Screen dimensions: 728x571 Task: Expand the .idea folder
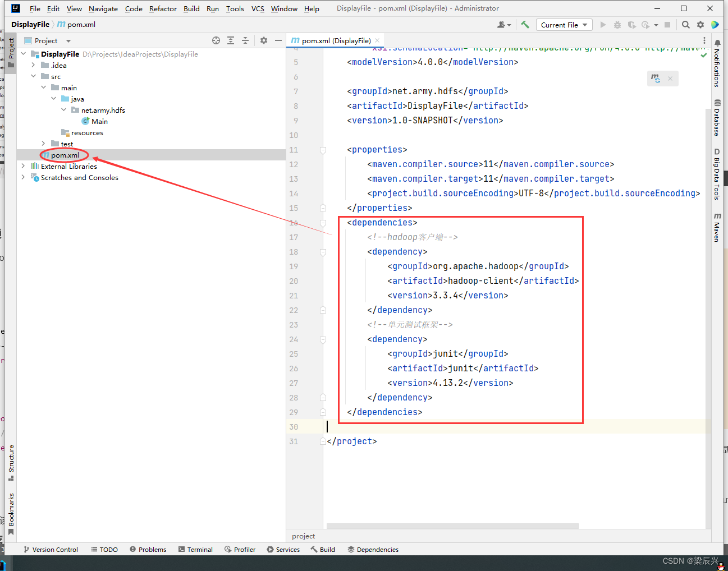point(34,65)
